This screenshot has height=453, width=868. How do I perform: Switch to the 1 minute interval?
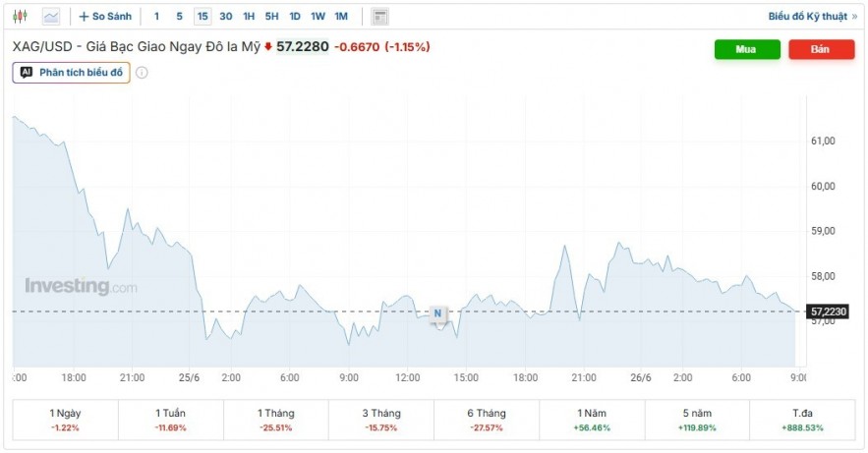tap(156, 17)
